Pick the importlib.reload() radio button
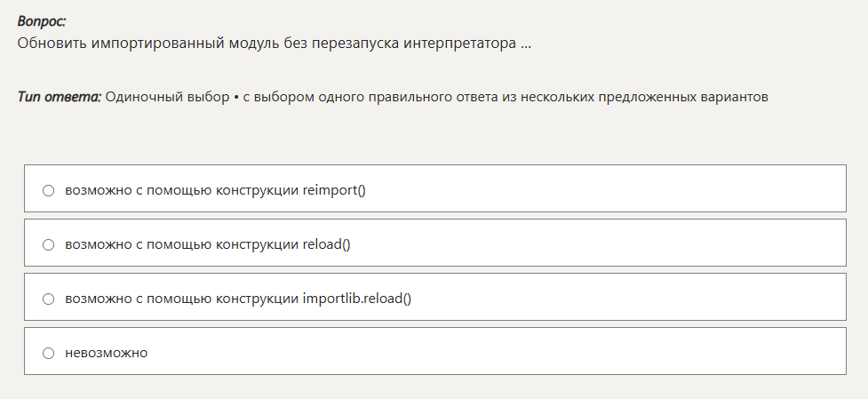This screenshot has width=868, height=399. 49,299
